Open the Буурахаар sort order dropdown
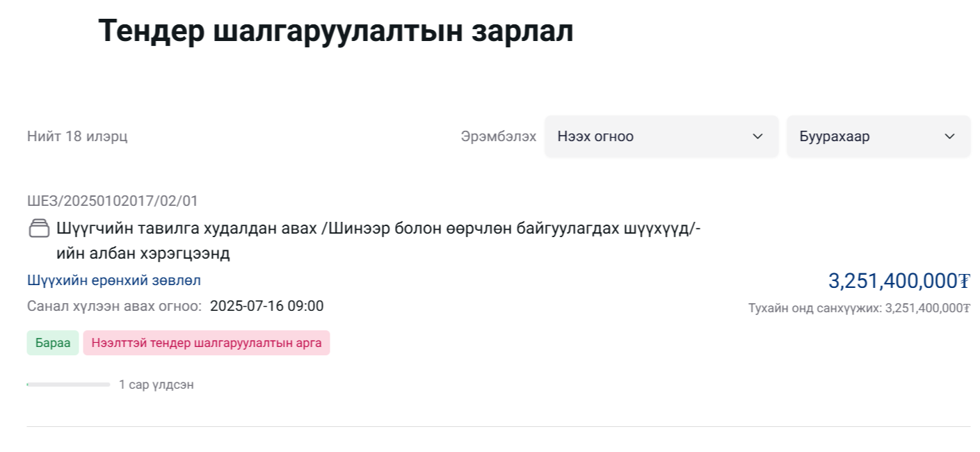 878,136
